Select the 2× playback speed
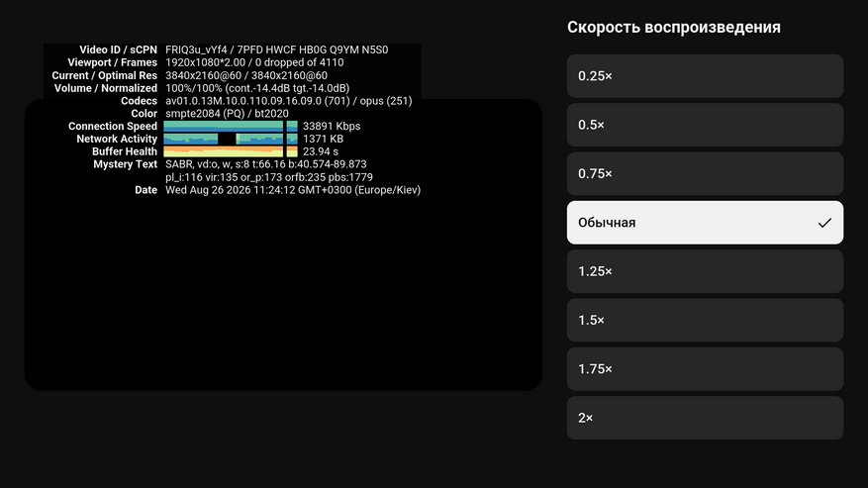 coord(705,417)
